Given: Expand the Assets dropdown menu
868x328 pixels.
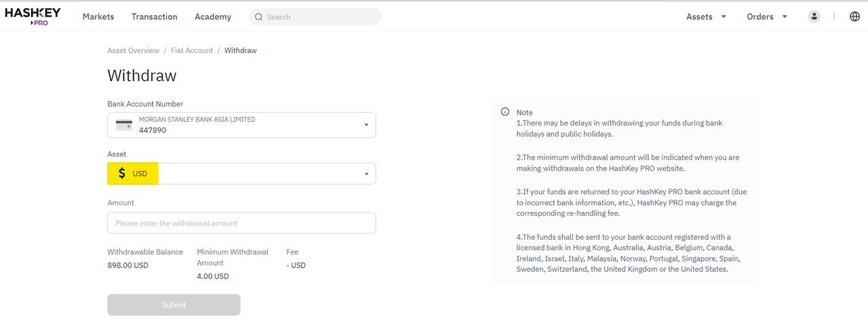Looking at the screenshot, I should pyautogui.click(x=706, y=16).
